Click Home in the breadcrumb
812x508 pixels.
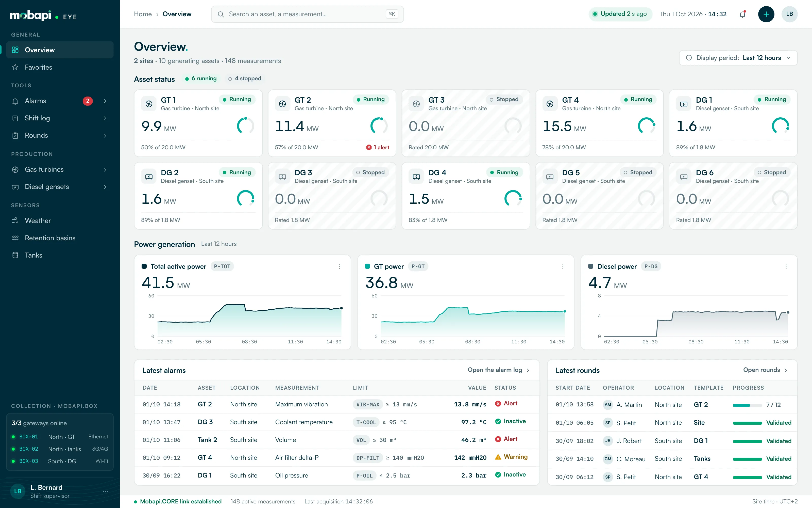pos(143,14)
